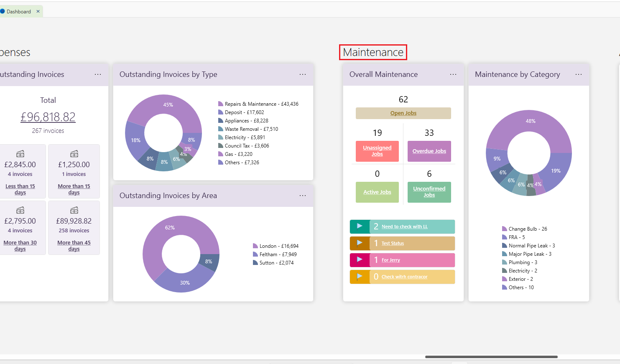Select the Electricity £5,891 legend swatch
620x364 pixels.
[220, 137]
